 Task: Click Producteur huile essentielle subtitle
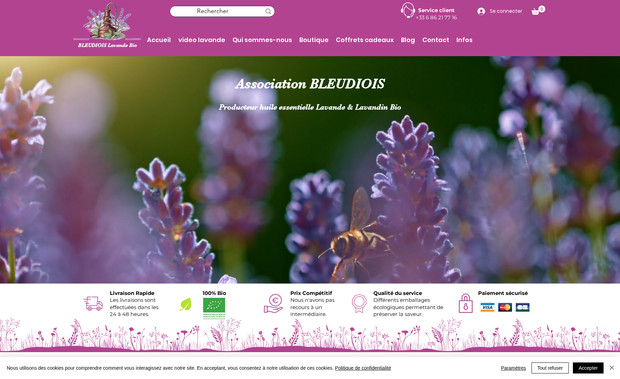click(310, 107)
